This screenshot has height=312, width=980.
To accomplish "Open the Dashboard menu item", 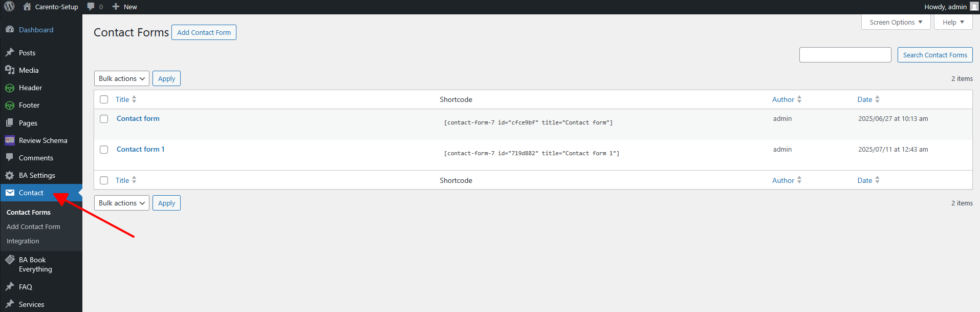I will [36, 30].
